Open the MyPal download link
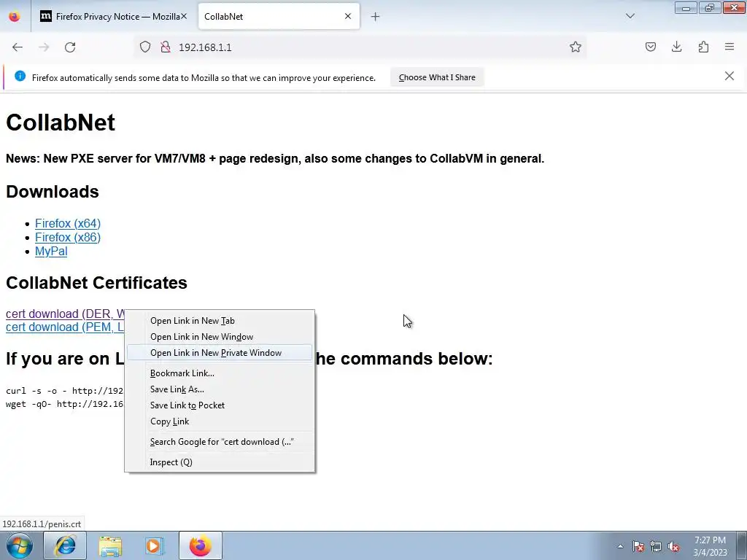This screenshot has width=747, height=560. 51,252
